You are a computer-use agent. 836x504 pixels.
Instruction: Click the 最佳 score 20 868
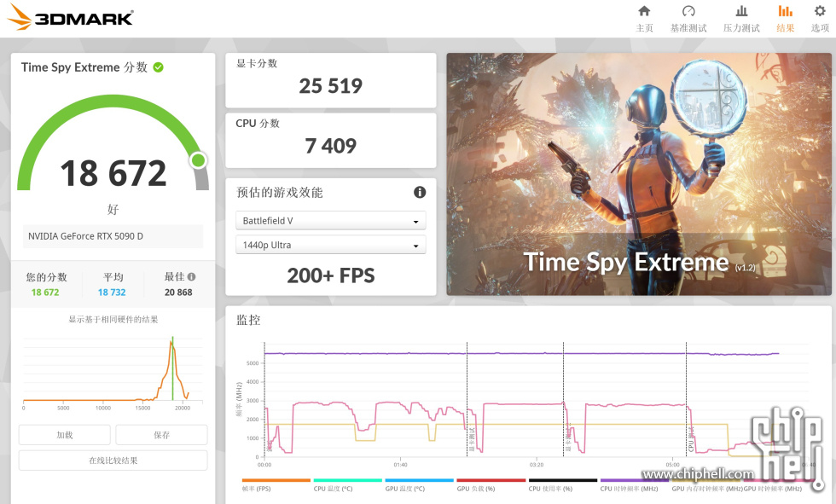tap(178, 293)
